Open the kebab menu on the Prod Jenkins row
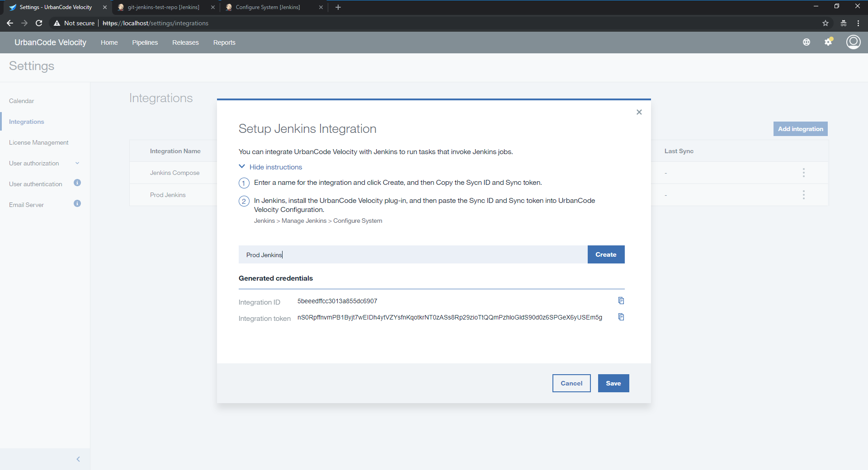This screenshot has width=868, height=470. coord(803,195)
